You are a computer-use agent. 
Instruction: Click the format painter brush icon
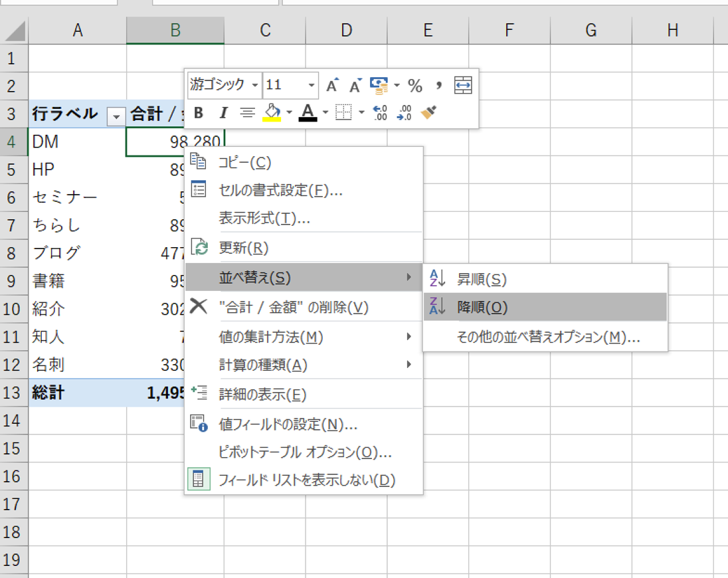pos(428,113)
